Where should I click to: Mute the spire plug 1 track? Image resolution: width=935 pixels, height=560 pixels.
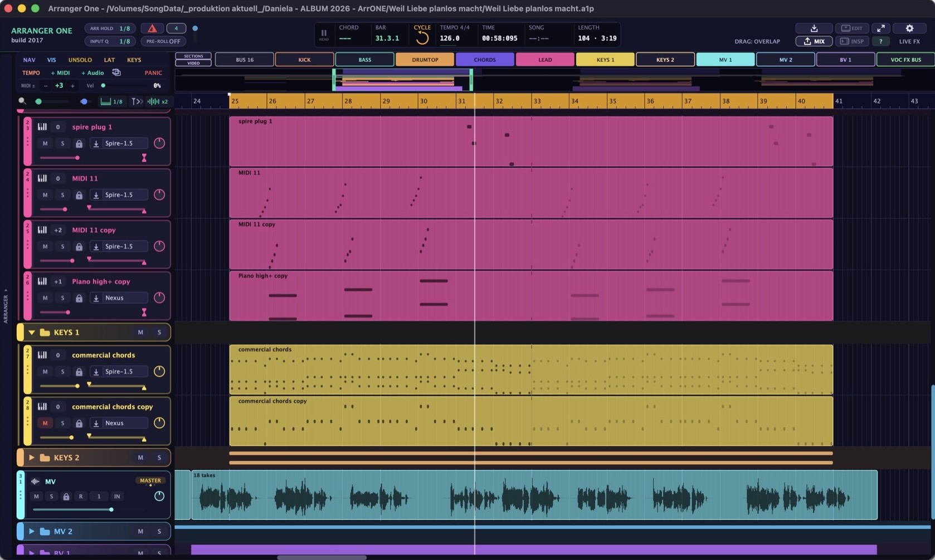45,144
